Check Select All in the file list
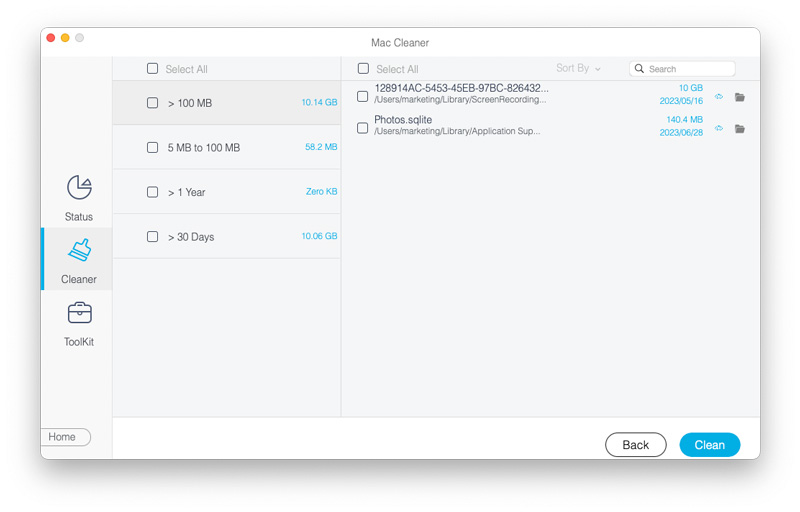Viewport: 800px width, 512px height. tap(363, 68)
